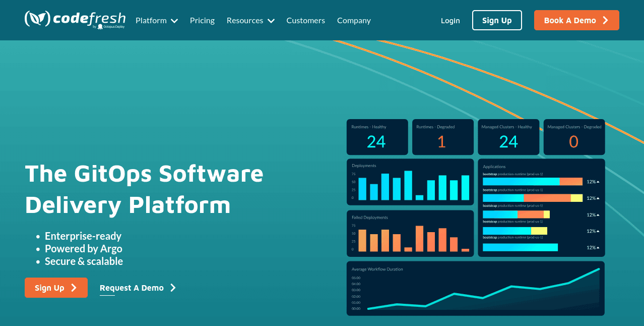The height and width of the screenshot is (326, 644).
Task: Go to the Pricing page
Action: pos(202,21)
